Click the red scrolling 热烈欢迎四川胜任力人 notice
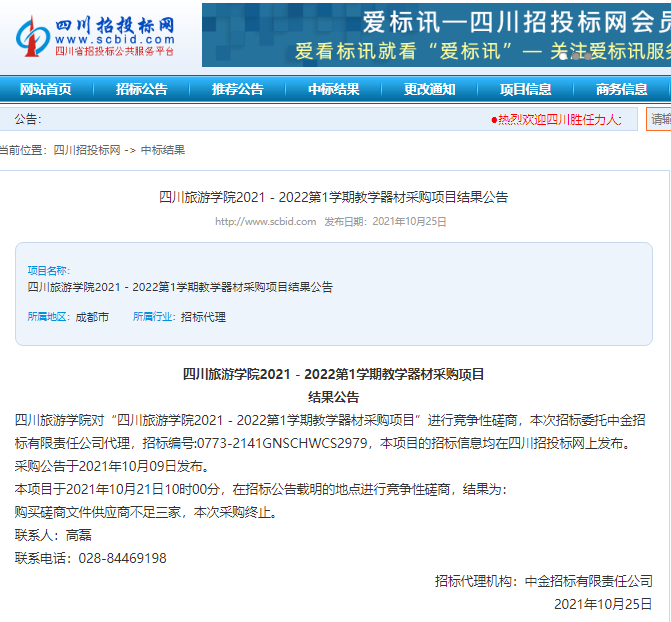Screen dimensions: 671x622 [557, 119]
